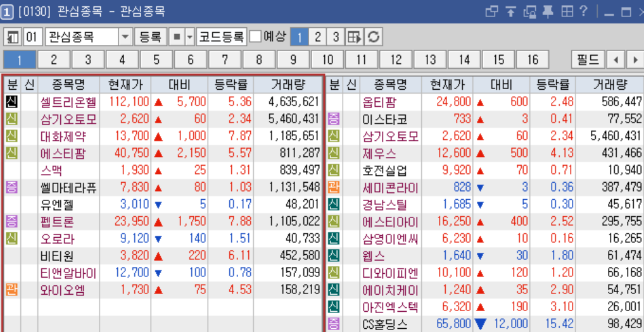The width and height of the screenshot is (644, 332).
Task: Select the 아진엑스텍 stock name
Action: [390, 308]
